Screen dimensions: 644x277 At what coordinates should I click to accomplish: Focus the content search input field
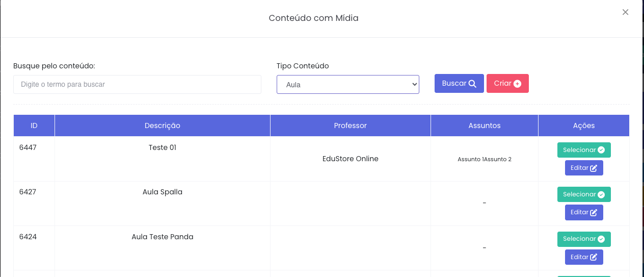pos(137,85)
